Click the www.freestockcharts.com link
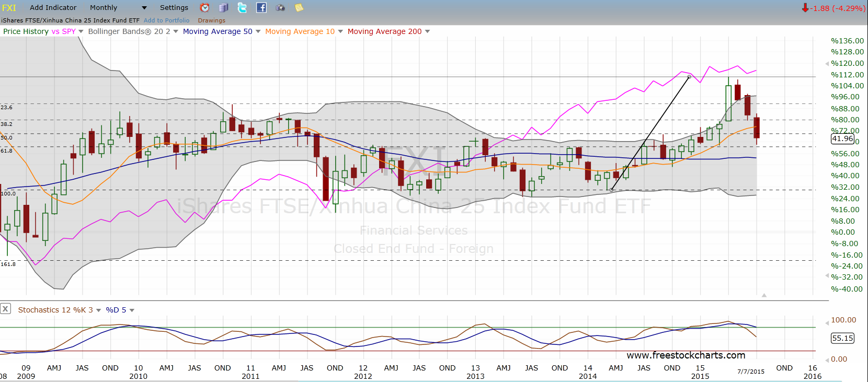This screenshot has width=868, height=382. pos(686,355)
